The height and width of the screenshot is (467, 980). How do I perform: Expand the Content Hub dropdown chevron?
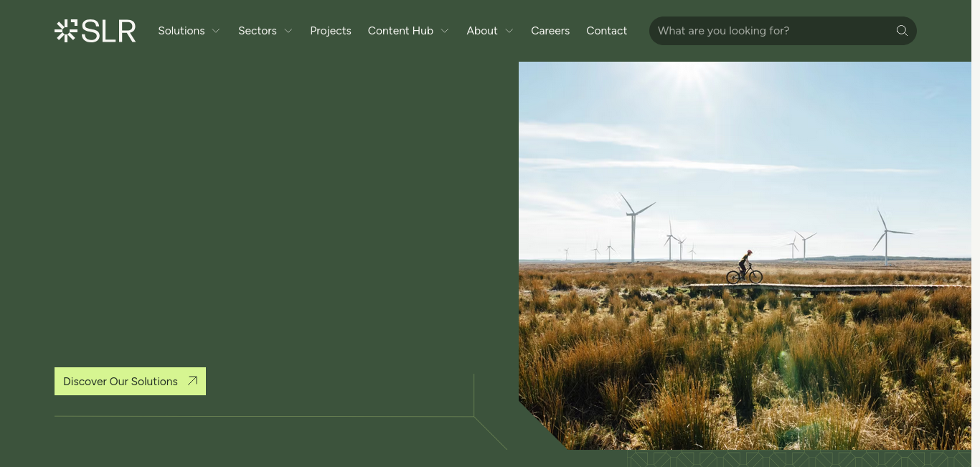tap(445, 31)
